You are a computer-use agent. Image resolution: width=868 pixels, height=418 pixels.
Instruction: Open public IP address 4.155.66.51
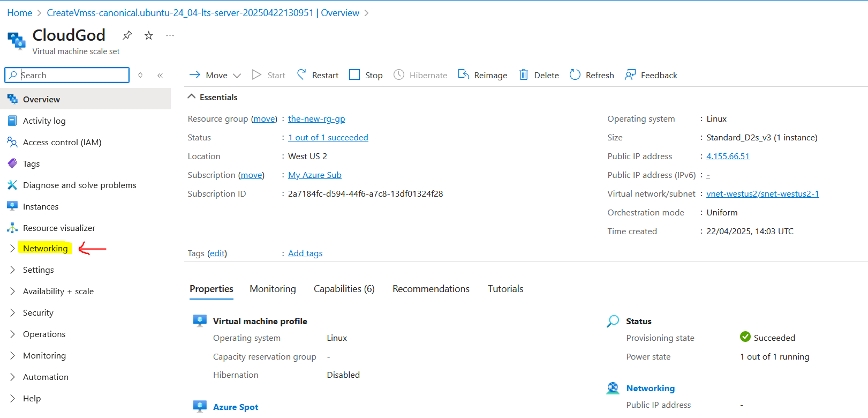[x=728, y=156]
